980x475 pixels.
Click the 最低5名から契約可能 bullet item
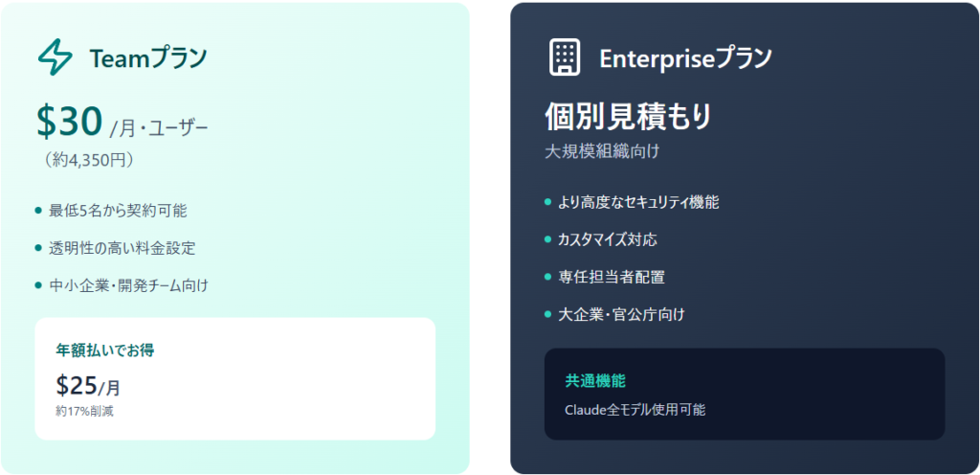pyautogui.click(x=111, y=210)
